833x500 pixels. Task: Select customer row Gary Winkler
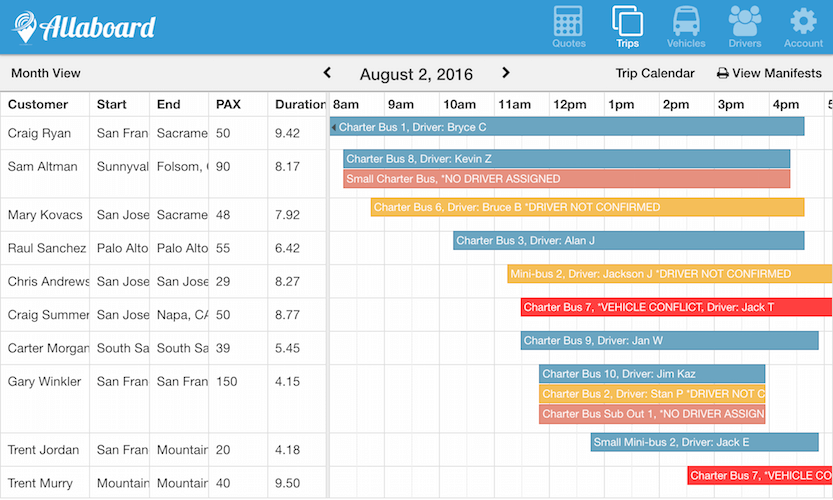click(43, 381)
